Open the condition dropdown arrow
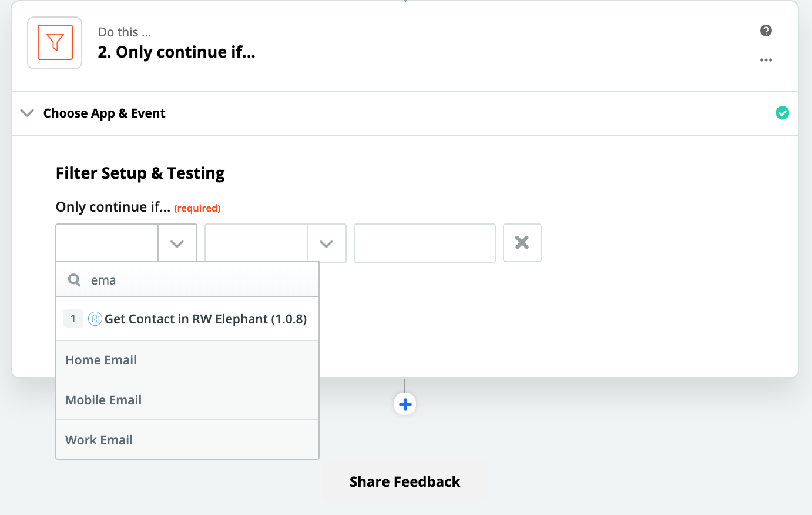This screenshot has width=812, height=515. (x=327, y=243)
